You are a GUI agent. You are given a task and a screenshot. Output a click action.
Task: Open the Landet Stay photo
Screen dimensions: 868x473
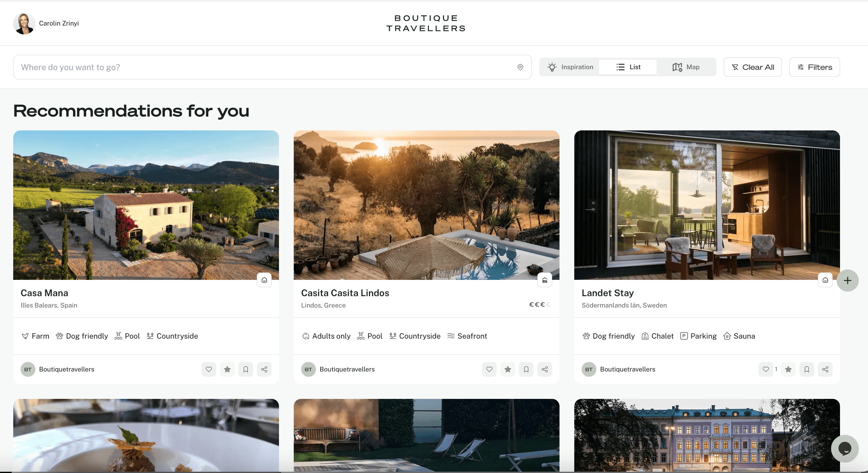click(707, 205)
